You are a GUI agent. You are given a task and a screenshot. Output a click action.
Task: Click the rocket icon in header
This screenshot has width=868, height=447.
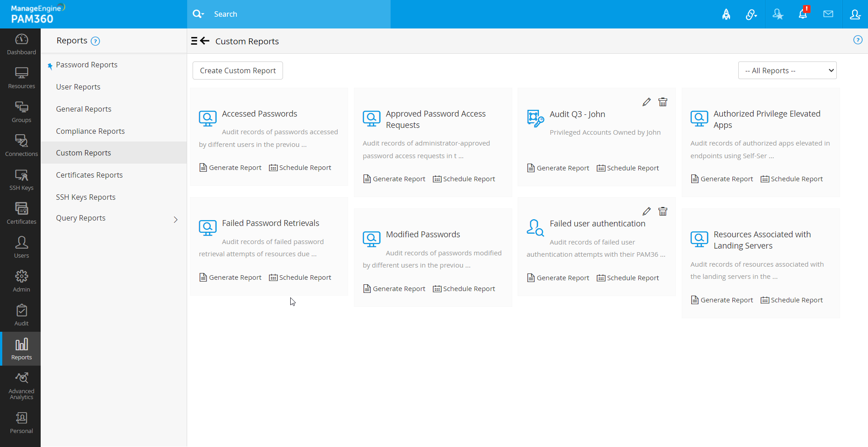[726, 14]
